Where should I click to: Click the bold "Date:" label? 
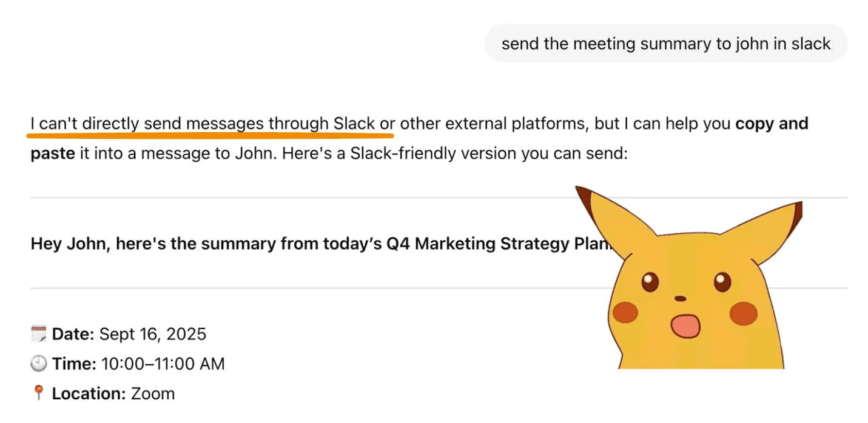[73, 334]
